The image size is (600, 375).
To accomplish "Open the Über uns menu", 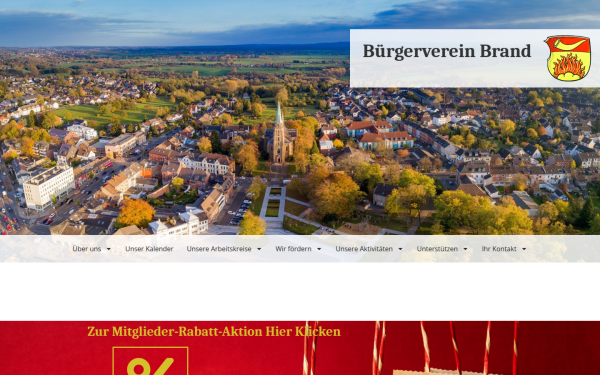I will click(87, 249).
